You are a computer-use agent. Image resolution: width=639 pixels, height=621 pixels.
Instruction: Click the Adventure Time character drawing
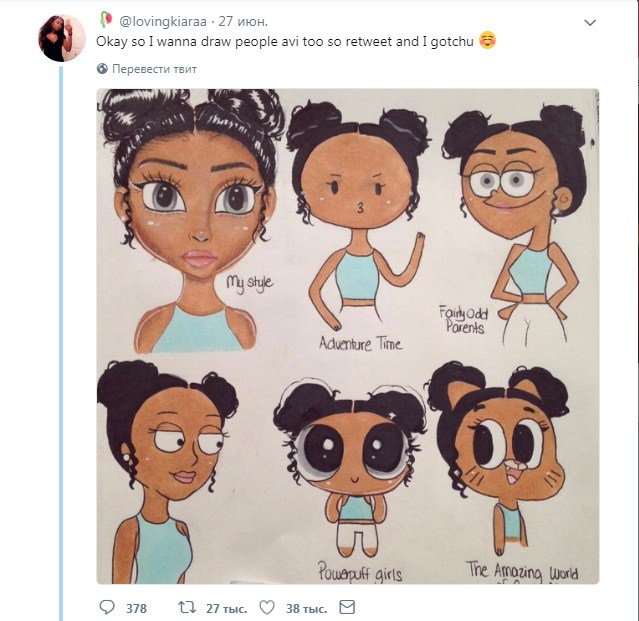coord(358,216)
